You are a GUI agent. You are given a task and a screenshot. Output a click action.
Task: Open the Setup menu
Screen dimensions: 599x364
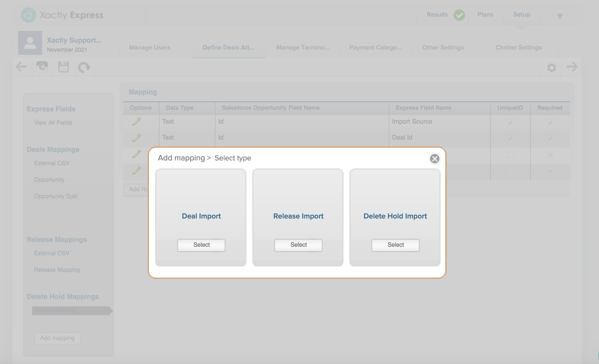tap(522, 14)
